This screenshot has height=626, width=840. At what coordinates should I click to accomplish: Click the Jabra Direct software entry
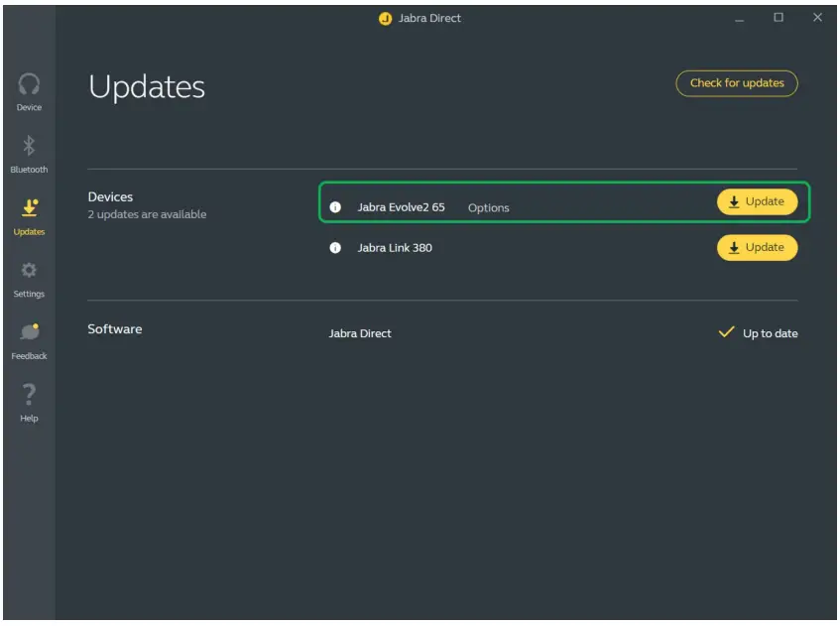(360, 333)
